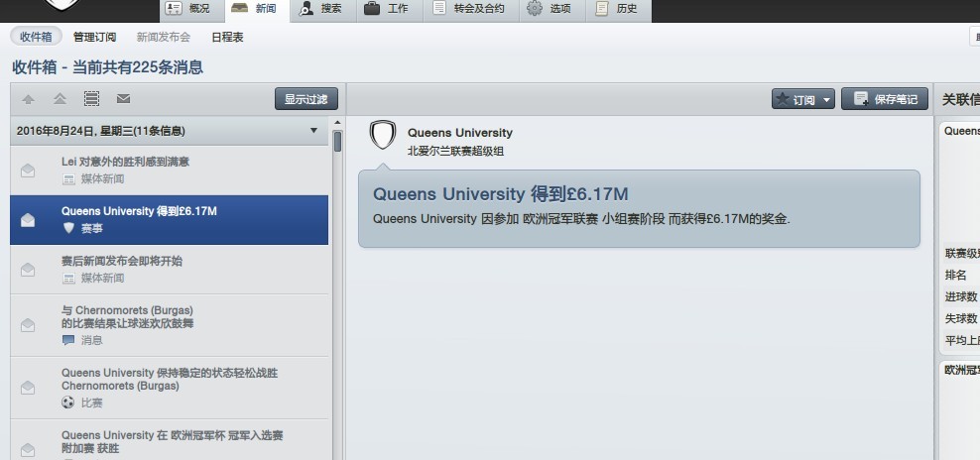The width and height of the screenshot is (980, 460).
Task: Open the 选项 options tab
Action: [x=549, y=9]
